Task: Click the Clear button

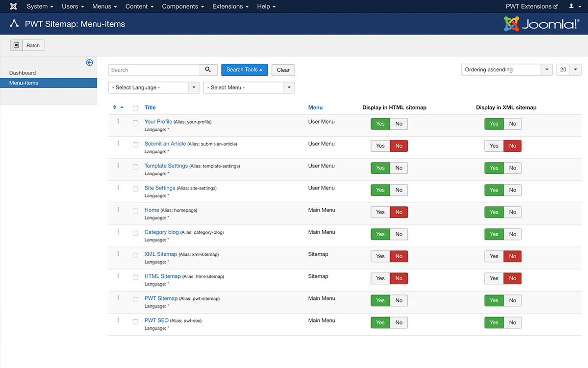Action: [x=283, y=70]
